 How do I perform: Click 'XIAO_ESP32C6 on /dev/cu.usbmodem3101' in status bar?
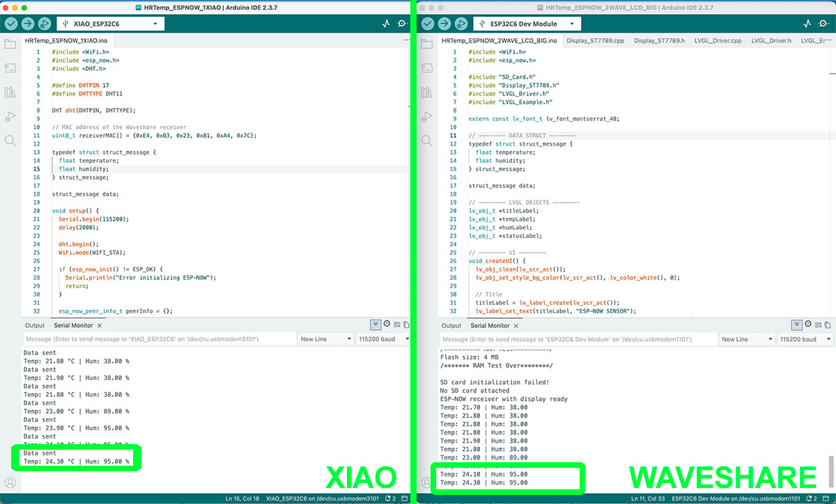pyautogui.click(x=323, y=499)
